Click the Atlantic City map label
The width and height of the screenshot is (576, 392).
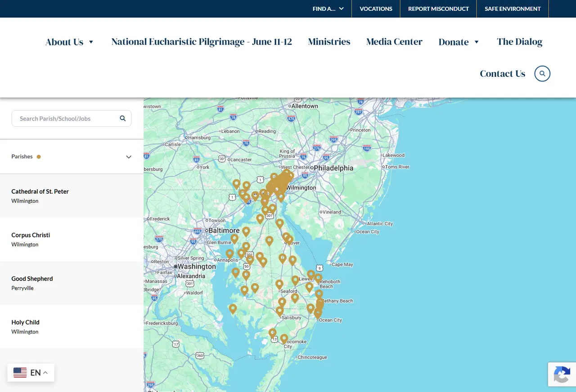tap(380, 223)
